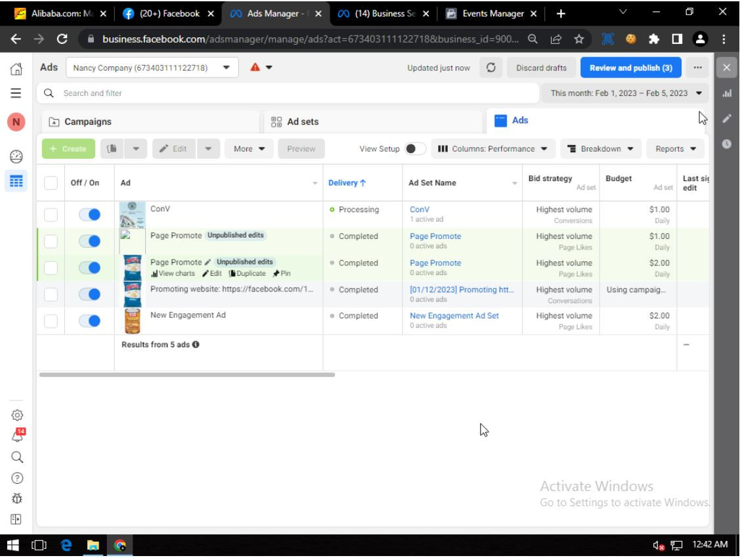
Task: Tick the checkbox for the Promoting website ad
Action: (x=51, y=295)
